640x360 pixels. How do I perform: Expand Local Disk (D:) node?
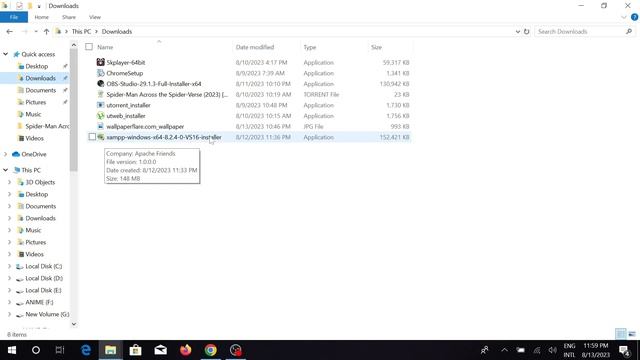point(10,278)
